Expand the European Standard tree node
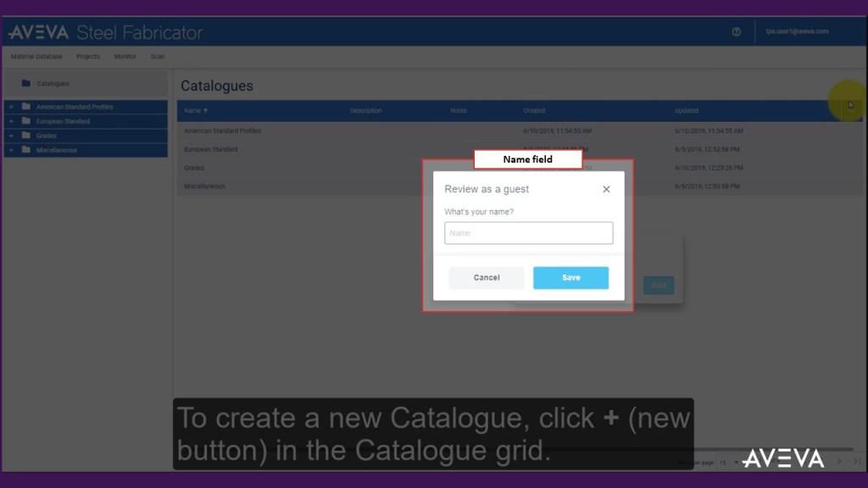The height and width of the screenshot is (488, 868). tap(11, 121)
